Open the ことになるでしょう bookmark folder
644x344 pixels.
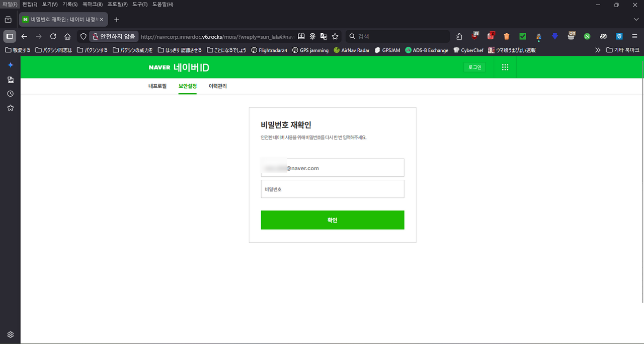[227, 50]
